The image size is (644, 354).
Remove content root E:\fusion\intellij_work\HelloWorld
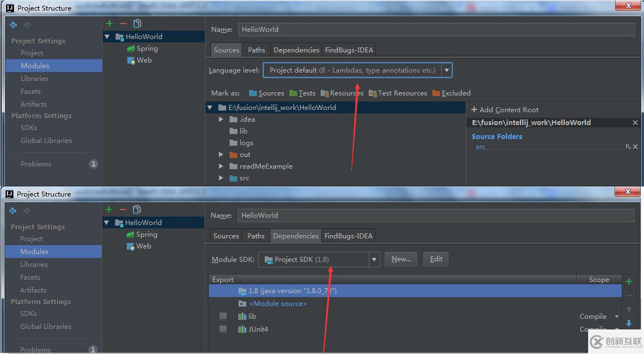[x=636, y=122]
